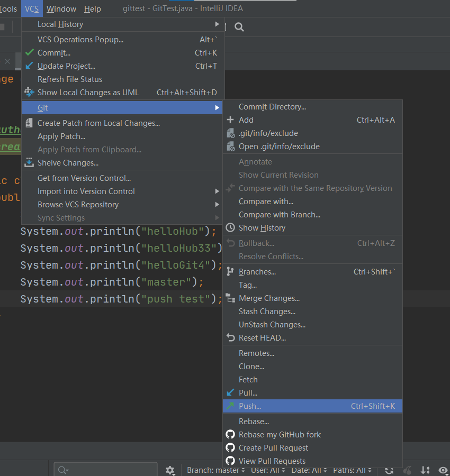Click the log search input field

pyautogui.click(x=106, y=470)
